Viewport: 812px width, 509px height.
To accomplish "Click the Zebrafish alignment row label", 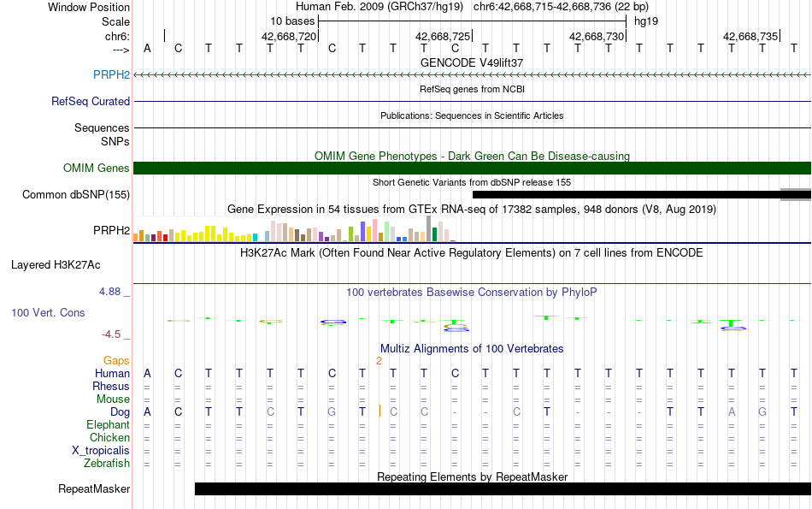I will (107, 464).
